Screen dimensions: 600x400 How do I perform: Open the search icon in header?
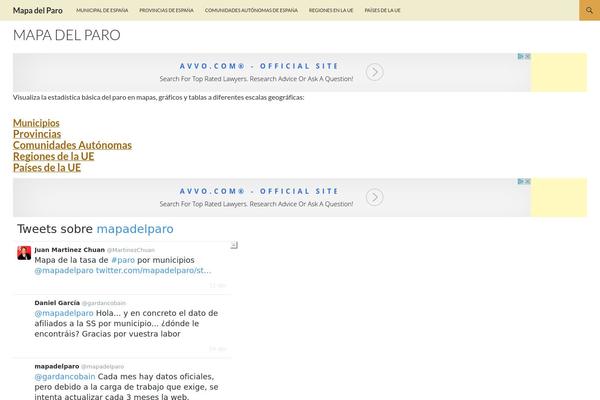click(589, 10)
